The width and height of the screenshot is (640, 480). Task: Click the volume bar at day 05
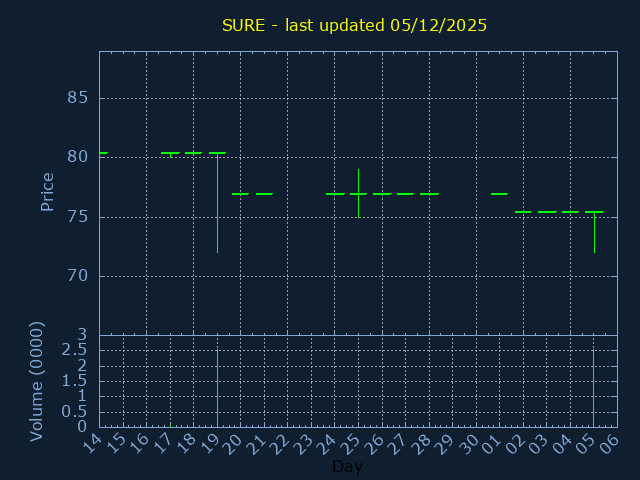click(x=594, y=387)
